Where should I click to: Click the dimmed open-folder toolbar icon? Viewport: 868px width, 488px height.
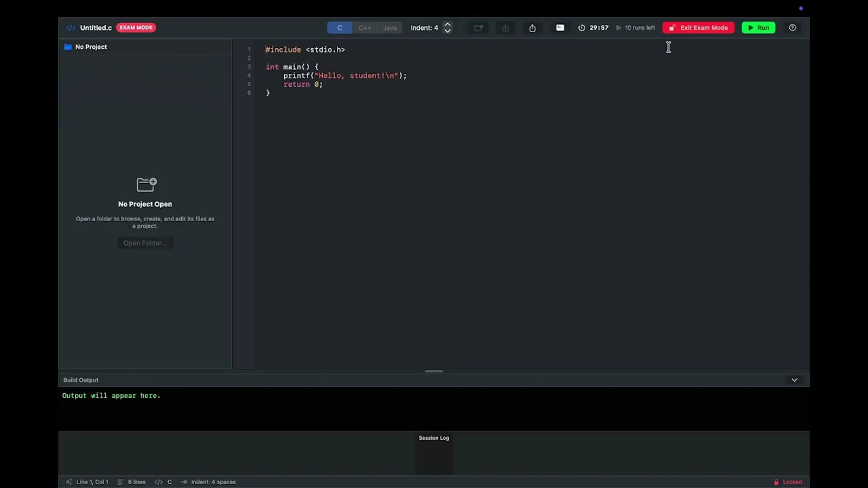(x=478, y=28)
